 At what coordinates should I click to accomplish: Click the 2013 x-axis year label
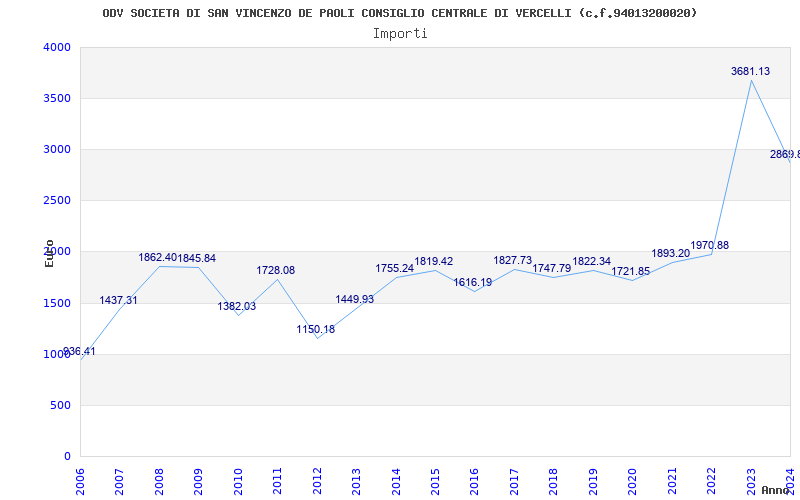[357, 482]
